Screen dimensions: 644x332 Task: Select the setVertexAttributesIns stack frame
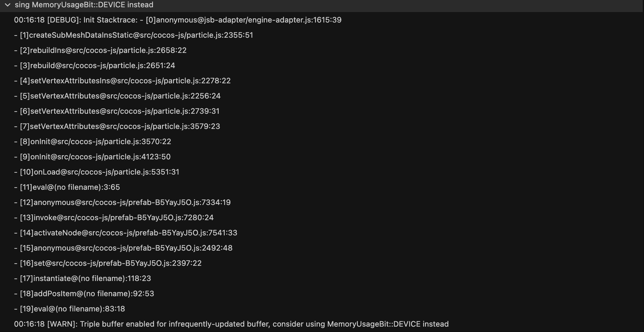point(122,81)
